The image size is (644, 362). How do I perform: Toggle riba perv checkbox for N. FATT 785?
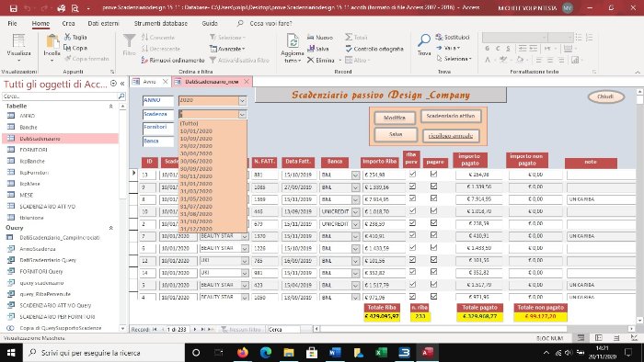click(412, 260)
